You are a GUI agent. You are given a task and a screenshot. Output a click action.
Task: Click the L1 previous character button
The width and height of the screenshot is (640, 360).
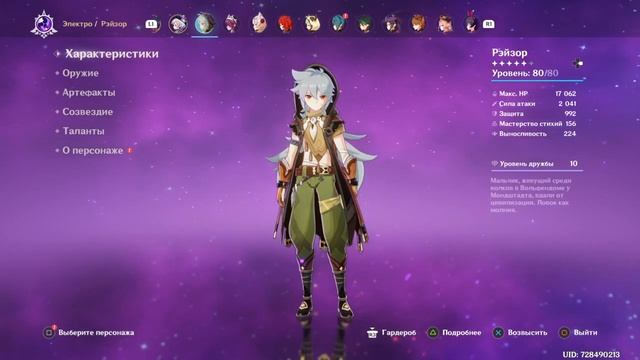point(151,24)
